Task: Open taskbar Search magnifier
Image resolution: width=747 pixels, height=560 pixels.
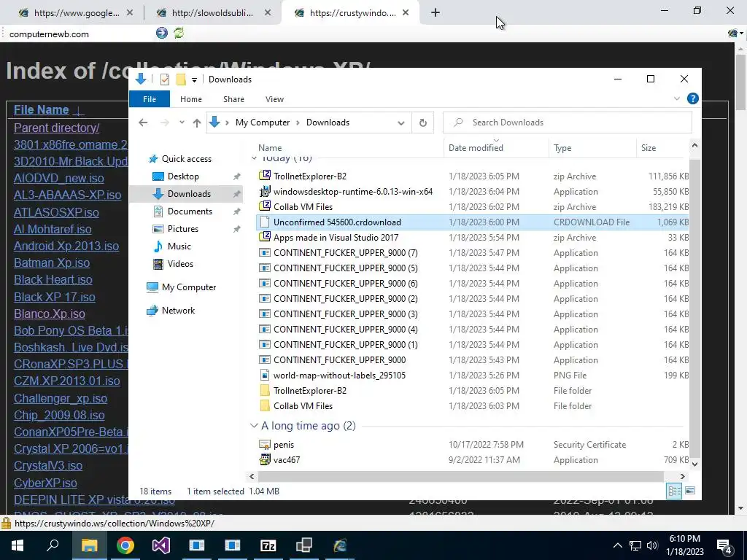Action: tap(53, 545)
